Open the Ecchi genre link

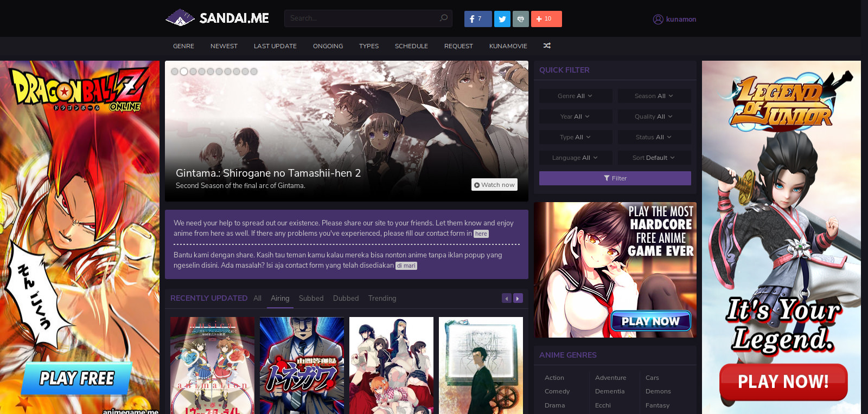[603, 405]
